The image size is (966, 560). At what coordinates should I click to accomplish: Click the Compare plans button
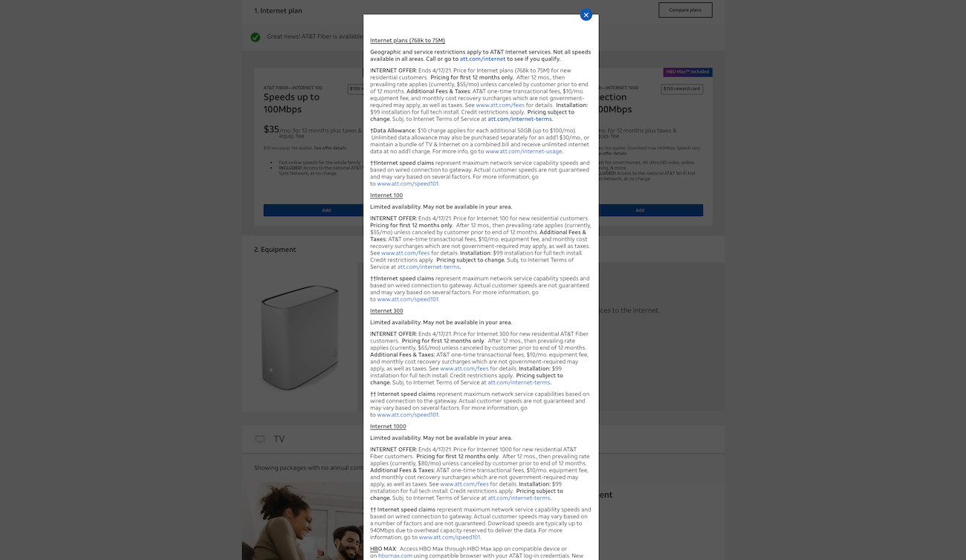pyautogui.click(x=685, y=10)
